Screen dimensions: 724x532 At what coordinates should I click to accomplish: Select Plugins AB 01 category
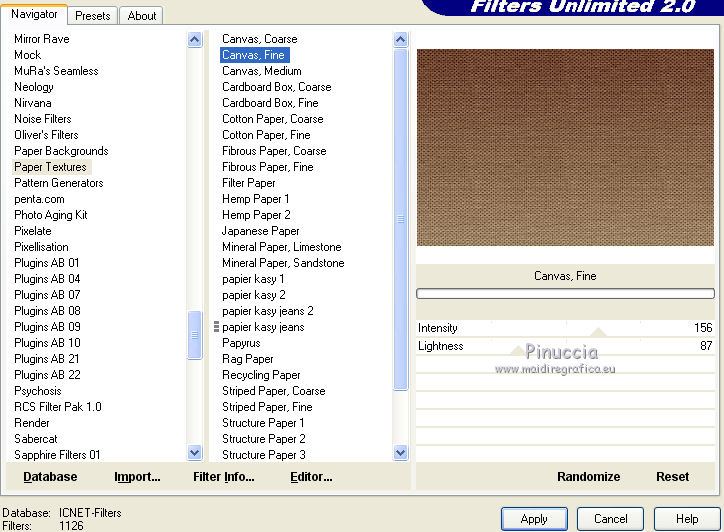(x=47, y=263)
